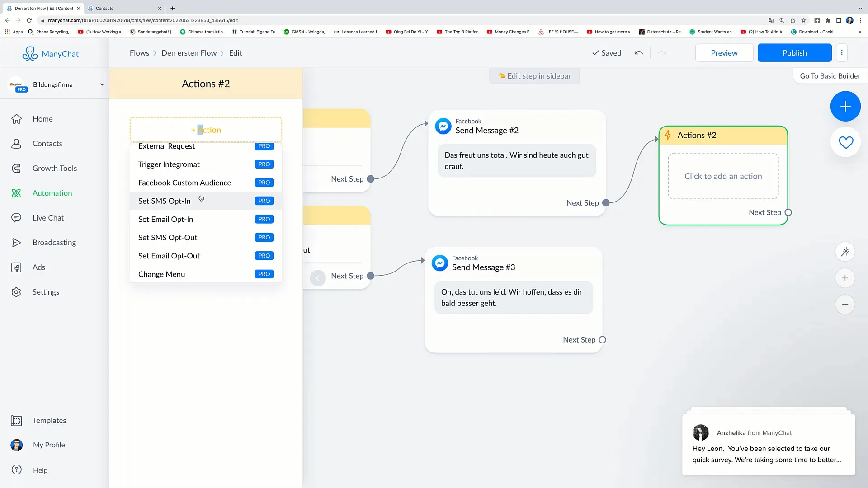Open Den ersten Flow breadcrumb

coord(189,53)
